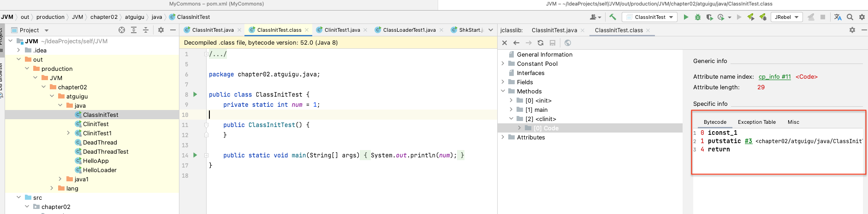Expand the java1 folder
868x214 pixels.
click(60, 179)
